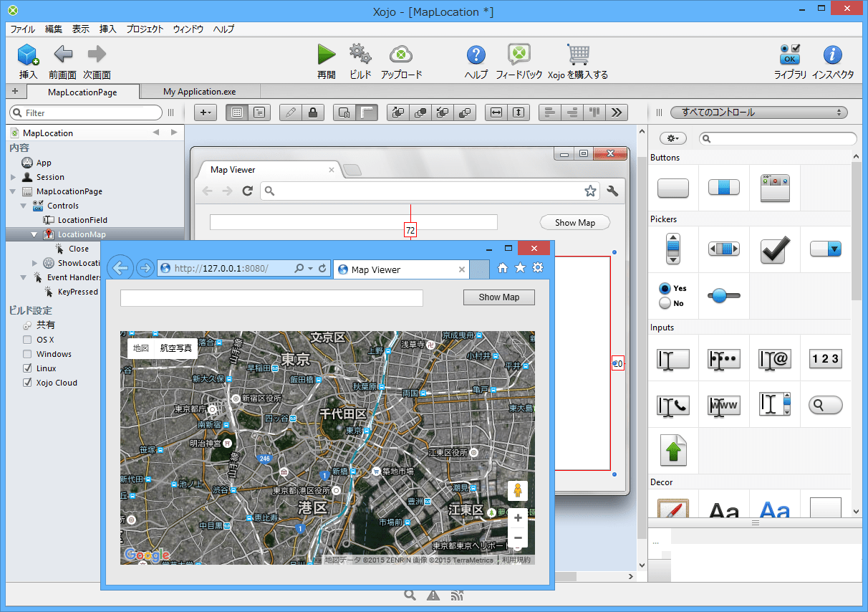Click Show Map button in browser
Viewport: 868px width, 612px height.
point(498,297)
